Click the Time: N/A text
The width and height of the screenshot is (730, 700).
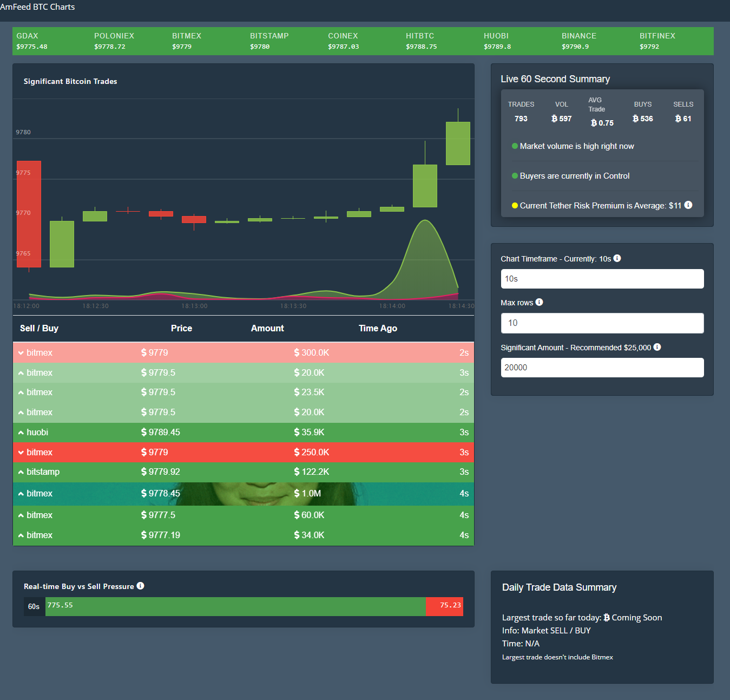[x=521, y=644]
